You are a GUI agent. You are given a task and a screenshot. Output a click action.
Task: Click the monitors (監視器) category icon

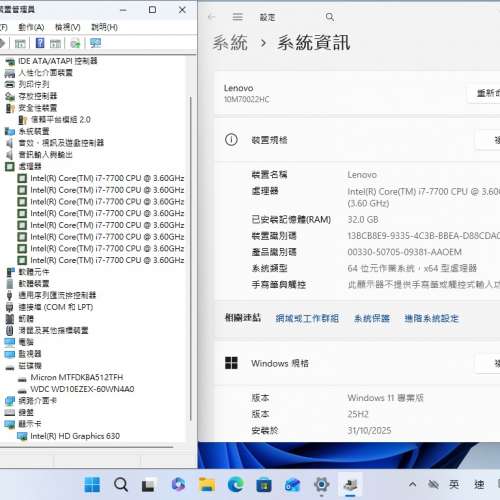10,354
